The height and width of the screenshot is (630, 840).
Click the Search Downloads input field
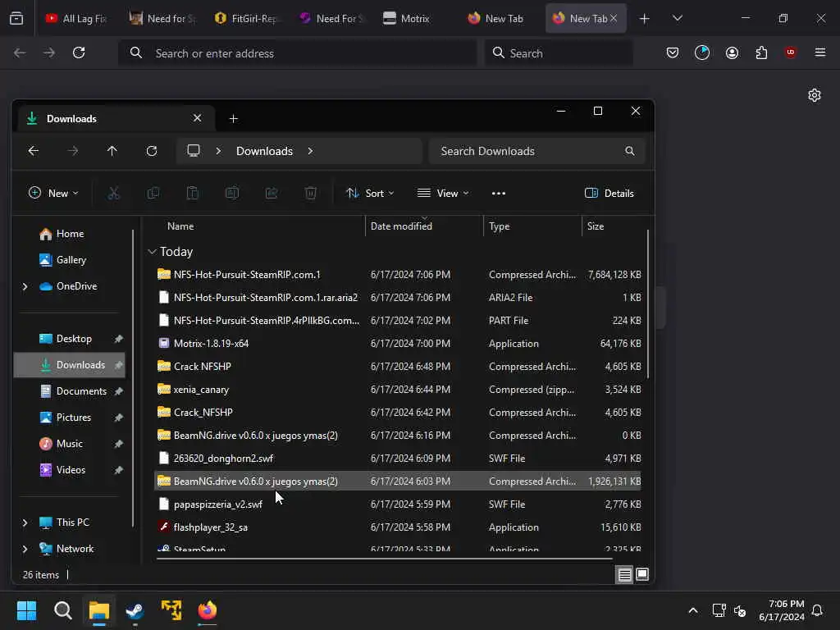coord(536,151)
